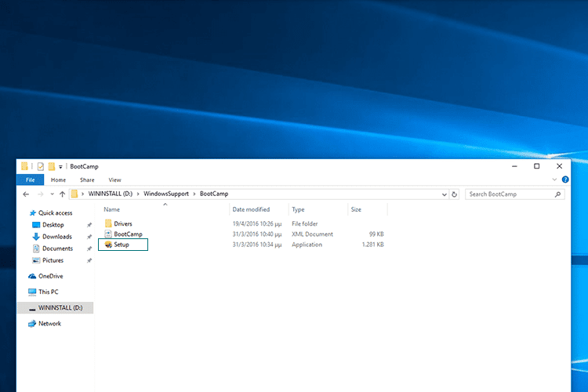Image resolution: width=588 pixels, height=392 pixels.
Task: Click WININSTALL (D:) in the address bar
Action: pos(111,194)
